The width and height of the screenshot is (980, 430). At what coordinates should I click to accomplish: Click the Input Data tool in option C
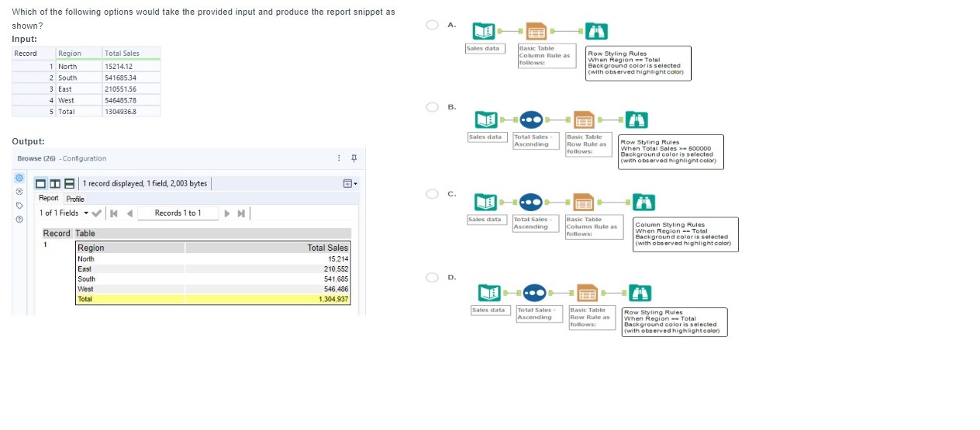(486, 203)
